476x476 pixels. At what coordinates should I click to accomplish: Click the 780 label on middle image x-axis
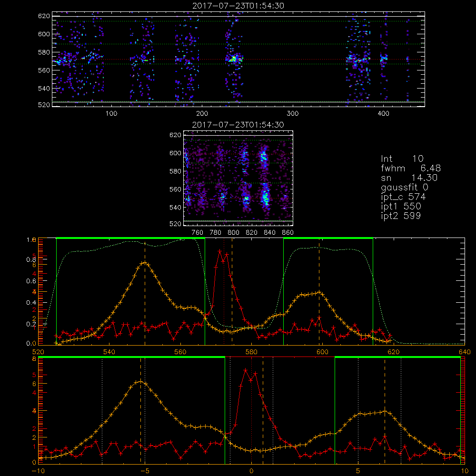pos(216,233)
